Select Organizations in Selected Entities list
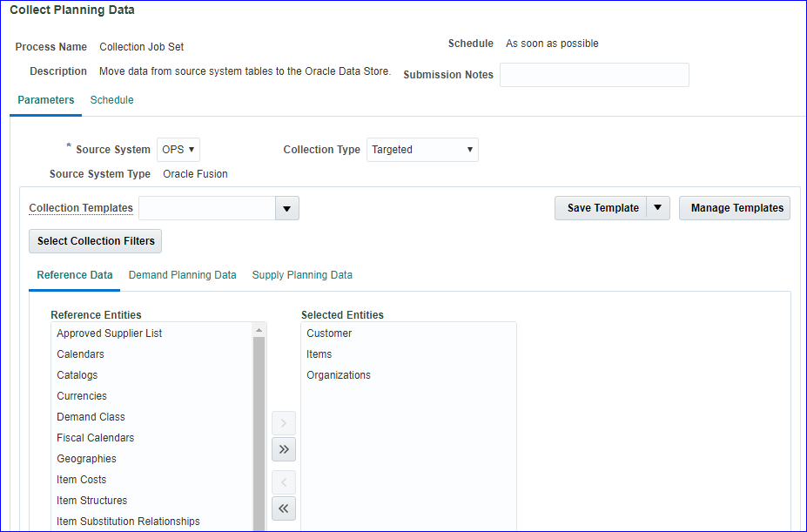The height and width of the screenshot is (532, 807). [339, 375]
